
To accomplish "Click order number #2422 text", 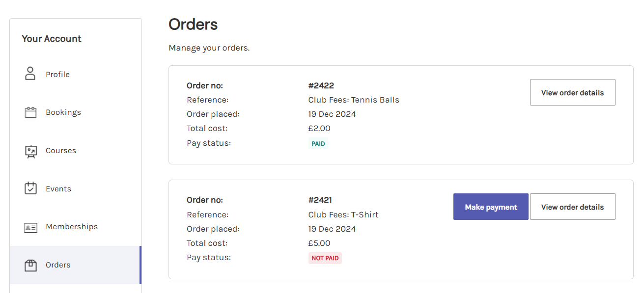I will click(x=321, y=85).
